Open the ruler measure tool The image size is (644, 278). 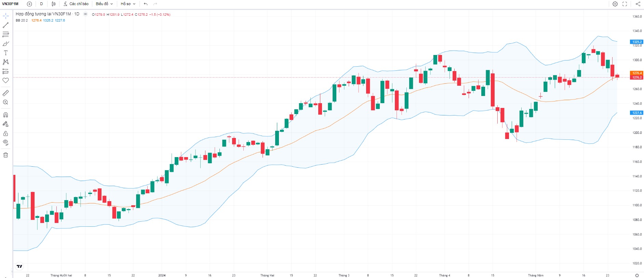[5, 93]
